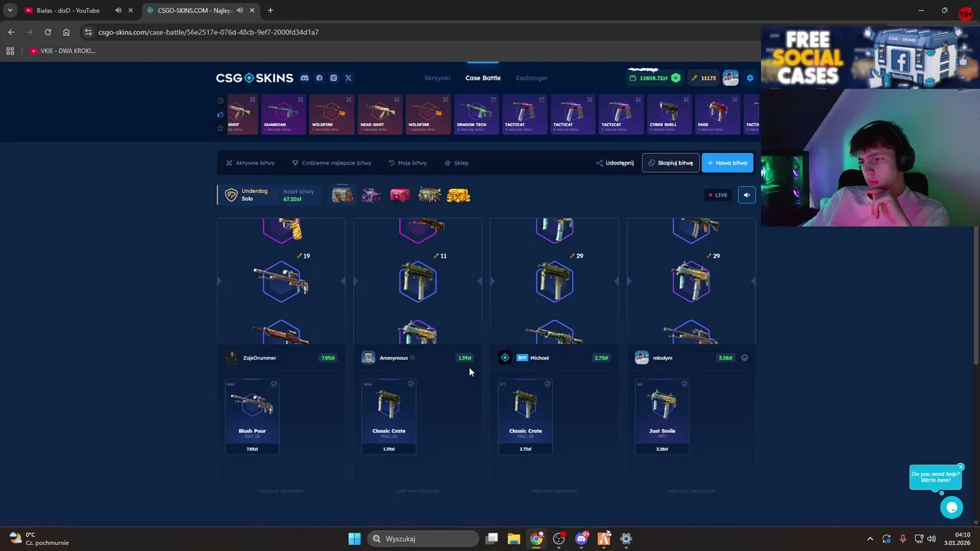Go to Moje bitwy
The height and width of the screenshot is (551, 980).
coord(407,163)
